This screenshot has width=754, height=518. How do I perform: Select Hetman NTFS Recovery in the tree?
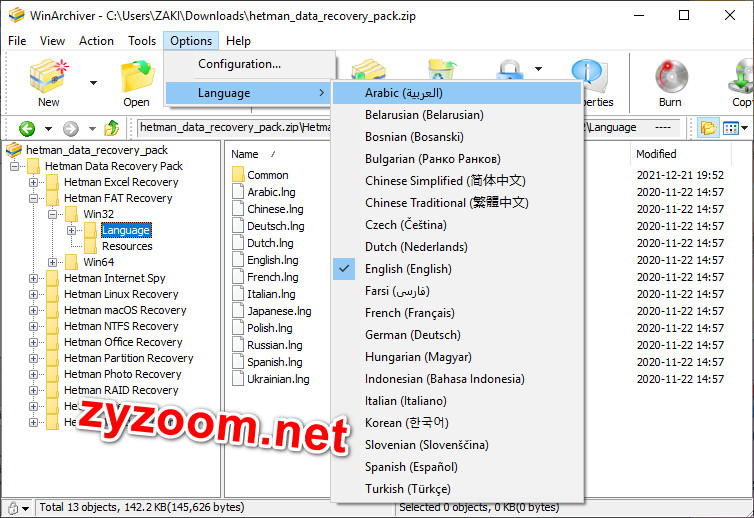pos(121,326)
